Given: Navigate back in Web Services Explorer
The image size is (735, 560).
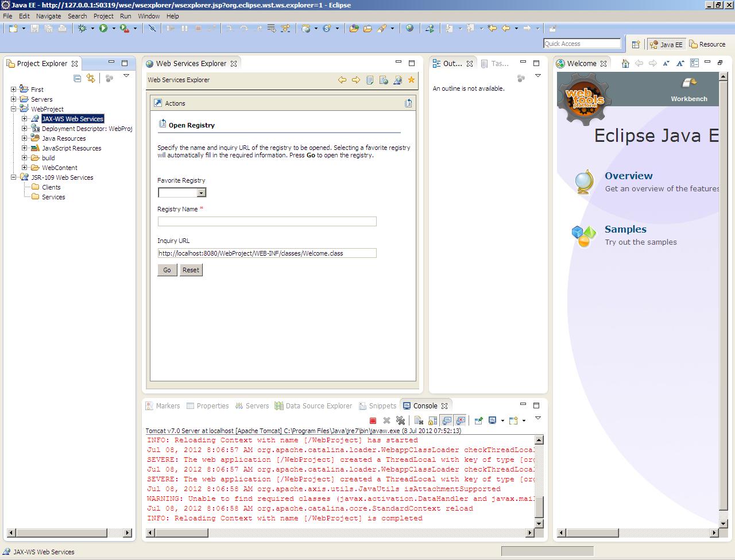Looking at the screenshot, I should pyautogui.click(x=342, y=80).
